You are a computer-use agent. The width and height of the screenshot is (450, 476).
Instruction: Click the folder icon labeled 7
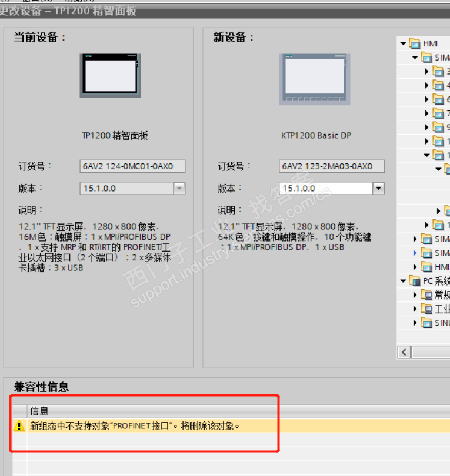[438, 113]
